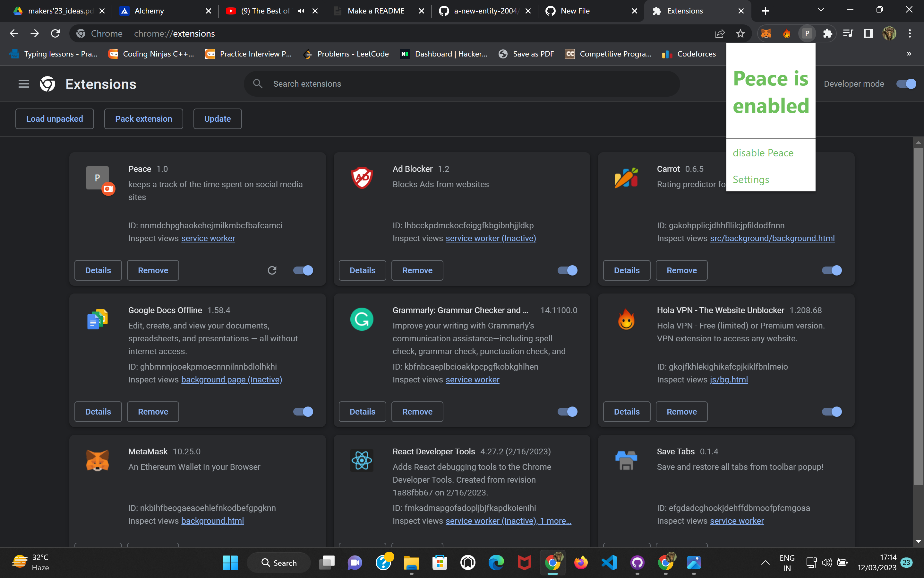Reload the page using refresh icon
Viewport: 924px width, 578px height.
tap(56, 34)
